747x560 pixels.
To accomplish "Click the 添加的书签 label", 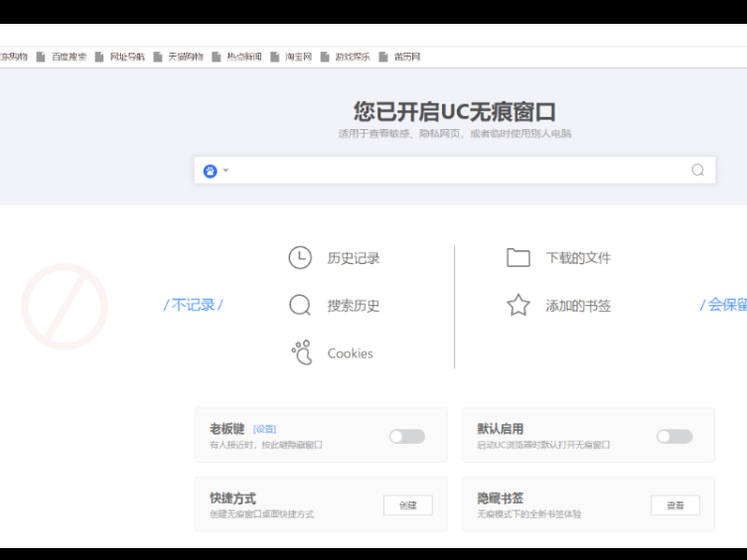I will point(578,306).
